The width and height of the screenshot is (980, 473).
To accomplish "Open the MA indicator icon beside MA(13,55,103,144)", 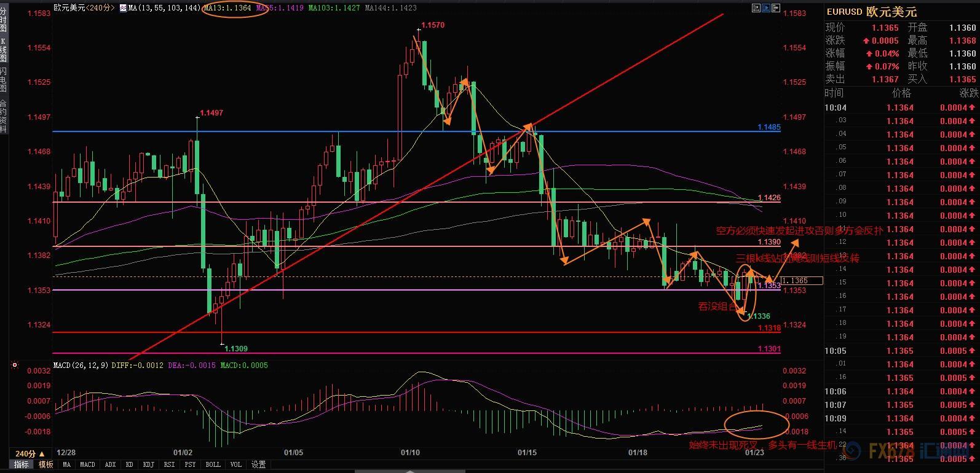I will pos(124,8).
